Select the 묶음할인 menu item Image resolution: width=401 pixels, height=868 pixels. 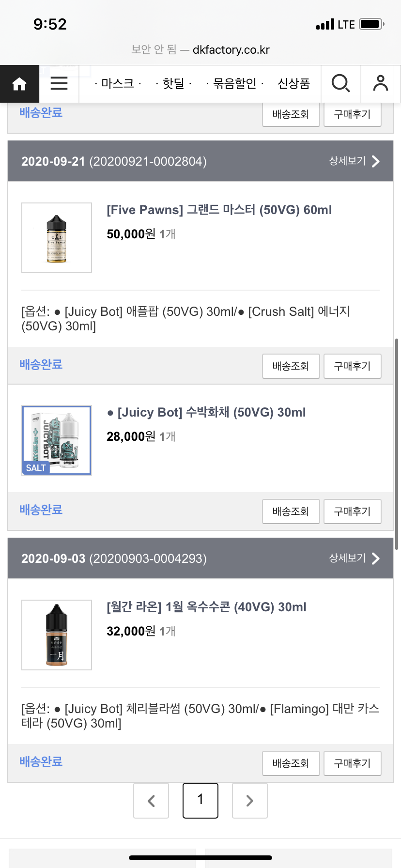pyautogui.click(x=235, y=84)
